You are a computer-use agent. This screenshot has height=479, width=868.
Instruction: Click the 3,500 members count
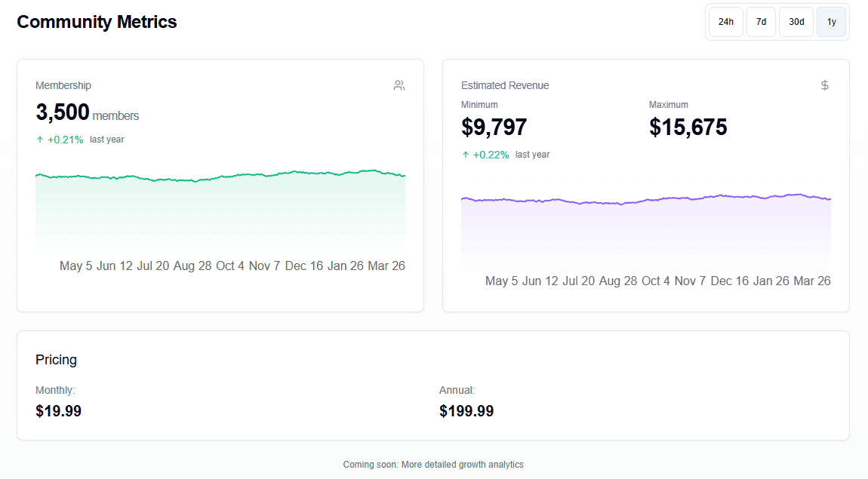(x=63, y=112)
